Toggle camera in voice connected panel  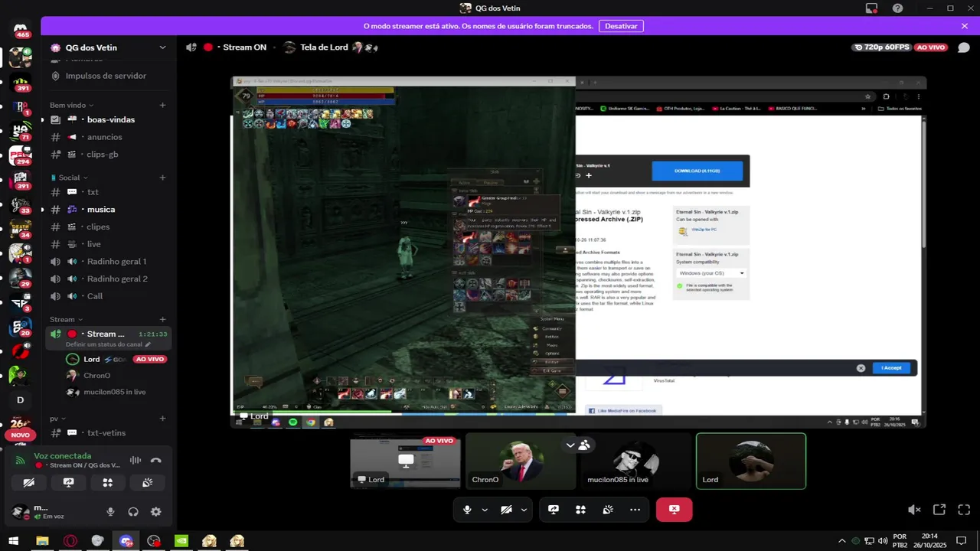29,483
